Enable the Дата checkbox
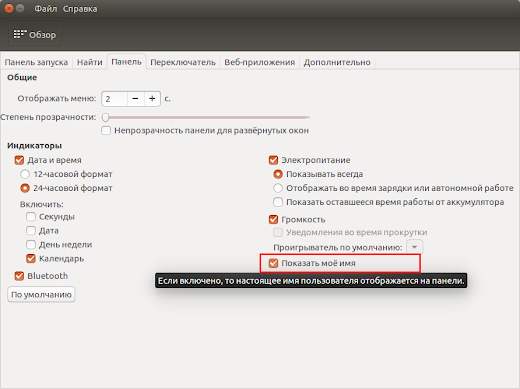The height and width of the screenshot is (389, 520). 31,231
